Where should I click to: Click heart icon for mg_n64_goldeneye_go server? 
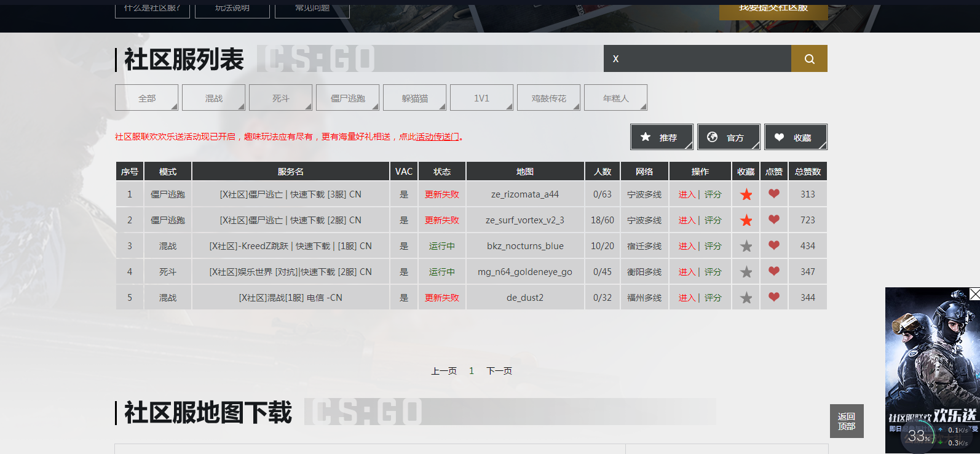773,271
